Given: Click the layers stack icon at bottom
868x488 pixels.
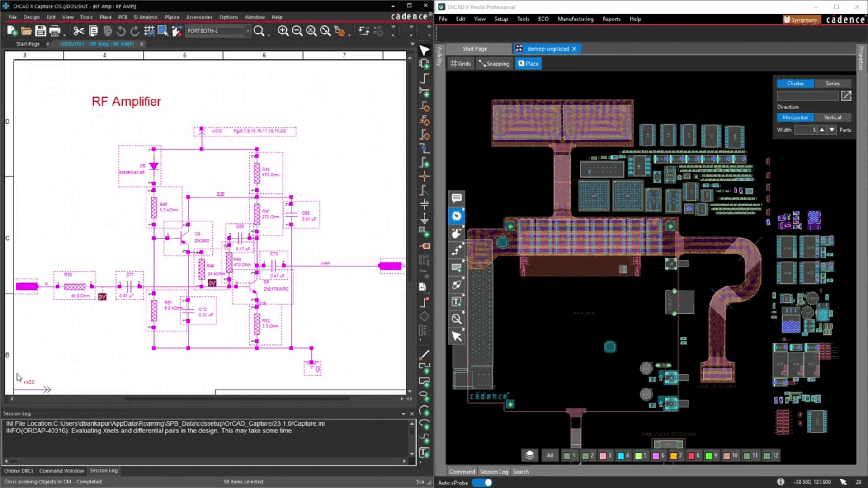Looking at the screenshot, I should (x=530, y=455).
